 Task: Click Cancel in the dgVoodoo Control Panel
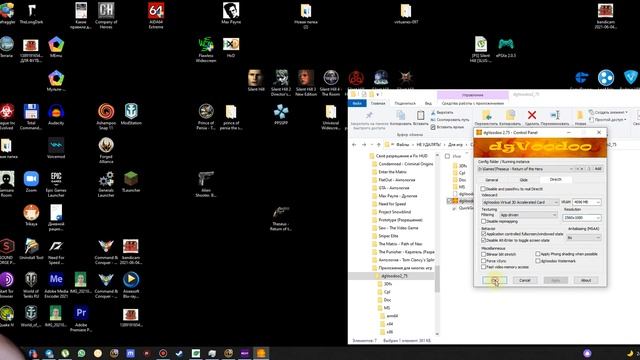tap(524, 280)
